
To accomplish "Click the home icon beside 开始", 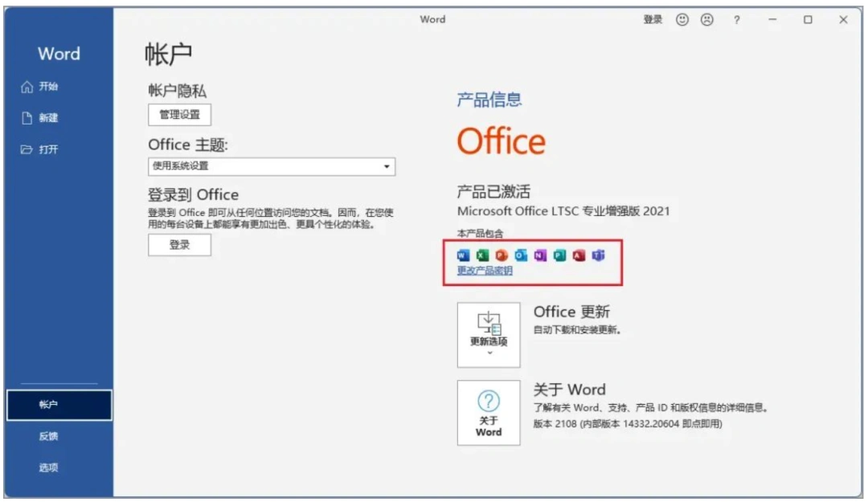I will (27, 87).
